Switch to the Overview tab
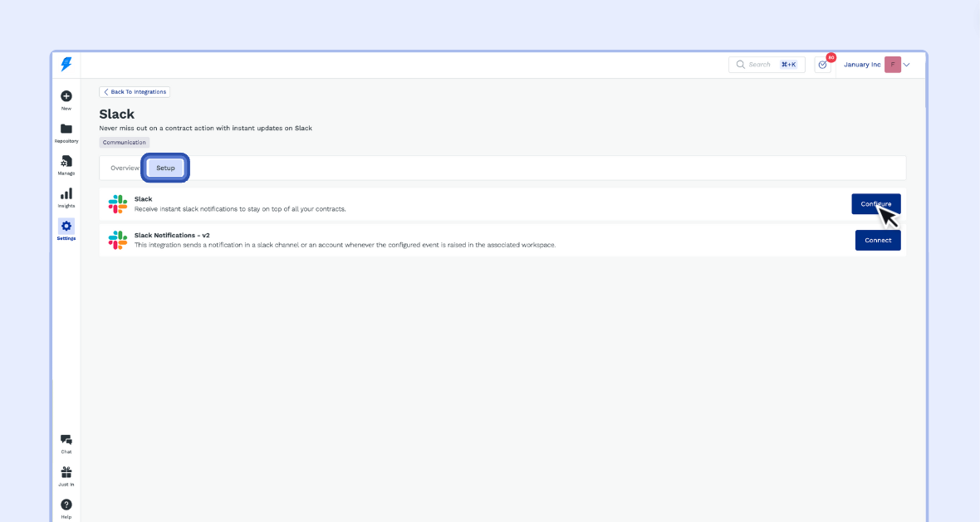The width and height of the screenshot is (980, 522). point(125,168)
